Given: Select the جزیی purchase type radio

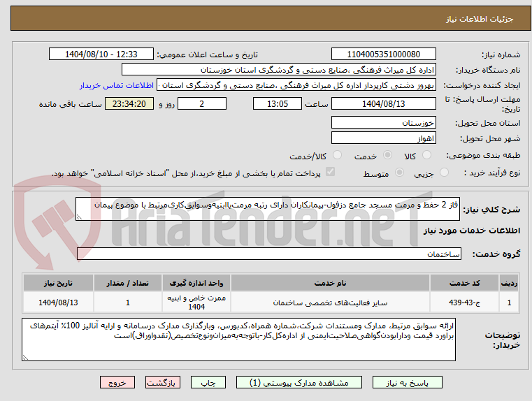Looking at the screenshot, I should pos(444,173).
